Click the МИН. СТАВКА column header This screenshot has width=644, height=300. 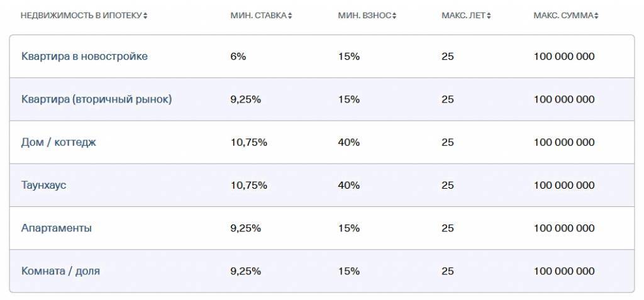258,16
